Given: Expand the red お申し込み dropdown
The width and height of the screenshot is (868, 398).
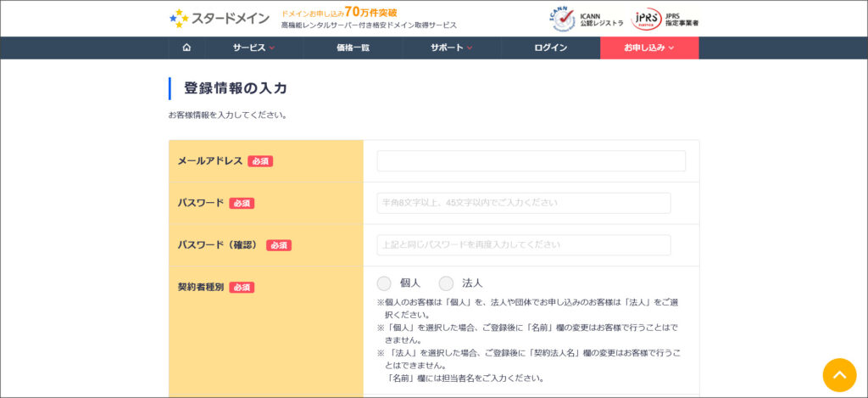Looking at the screenshot, I should (x=649, y=48).
